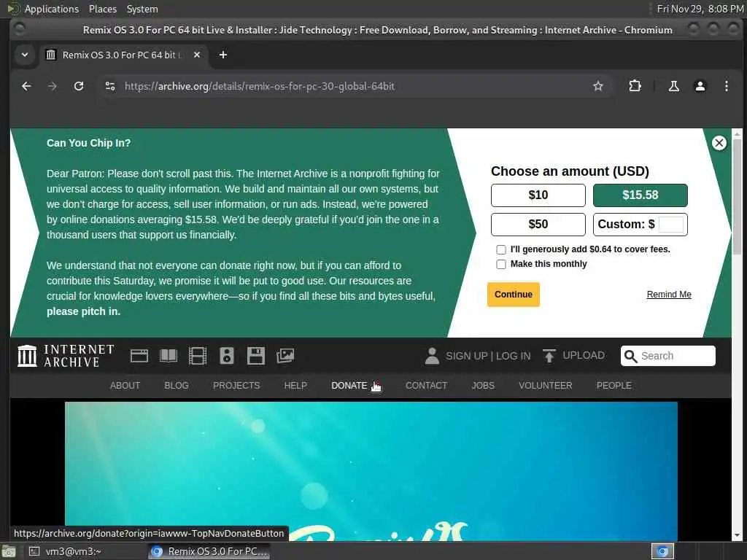Click the Remind Me link
The image size is (747, 560).
pyautogui.click(x=668, y=295)
